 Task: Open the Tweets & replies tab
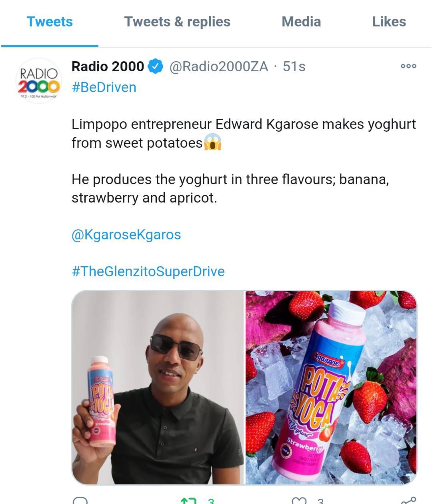click(177, 22)
